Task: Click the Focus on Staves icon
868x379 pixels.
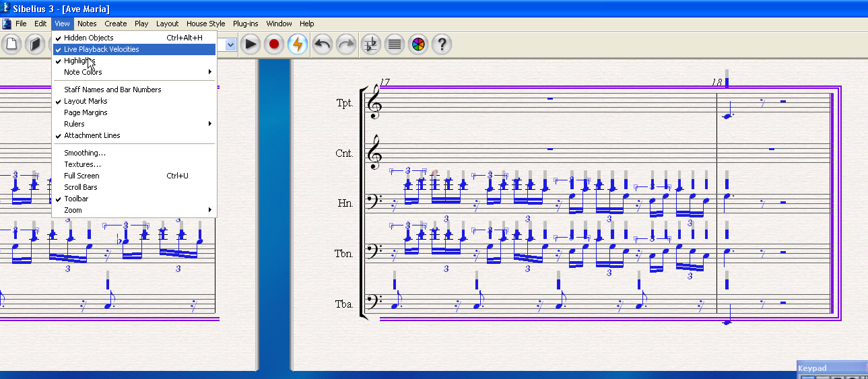Action: (395, 45)
